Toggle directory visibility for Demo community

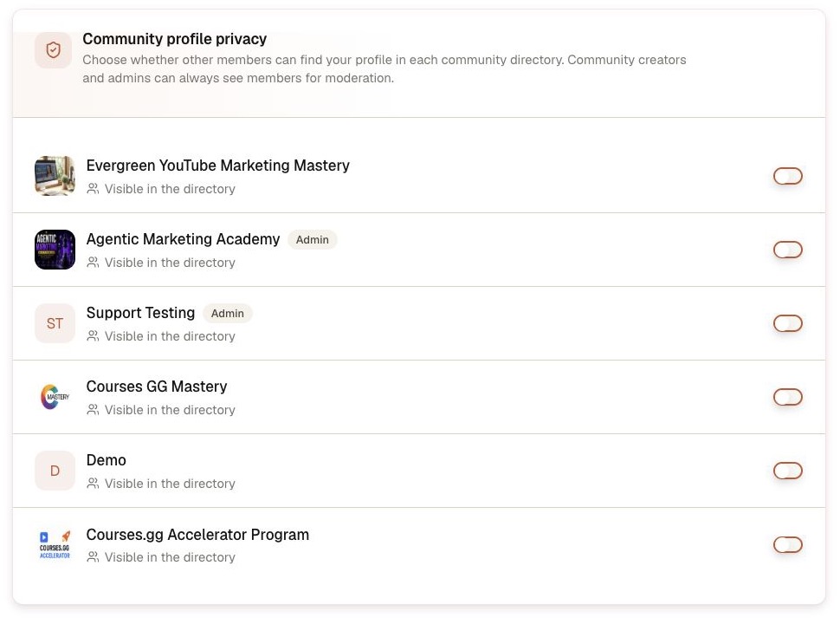pyautogui.click(x=787, y=471)
